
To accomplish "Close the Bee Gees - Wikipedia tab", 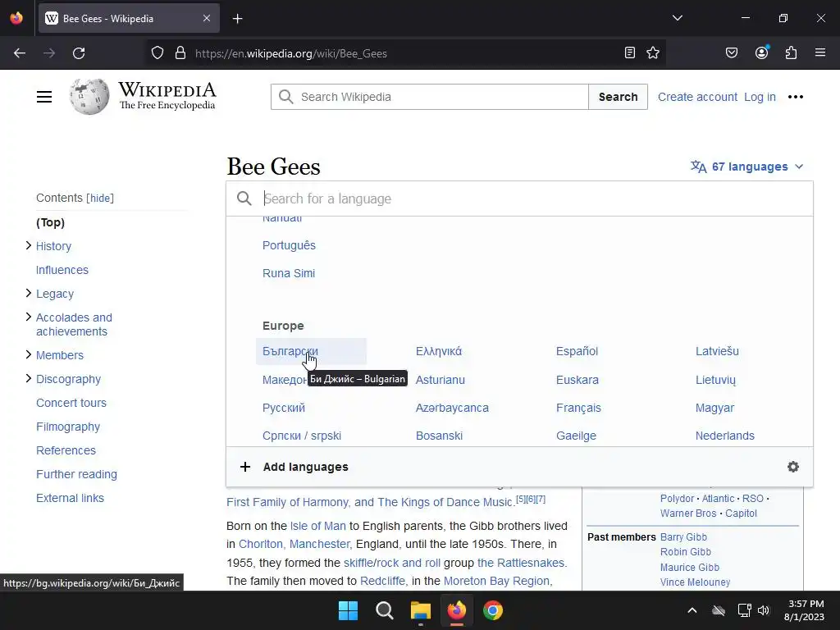I will pyautogui.click(x=207, y=18).
